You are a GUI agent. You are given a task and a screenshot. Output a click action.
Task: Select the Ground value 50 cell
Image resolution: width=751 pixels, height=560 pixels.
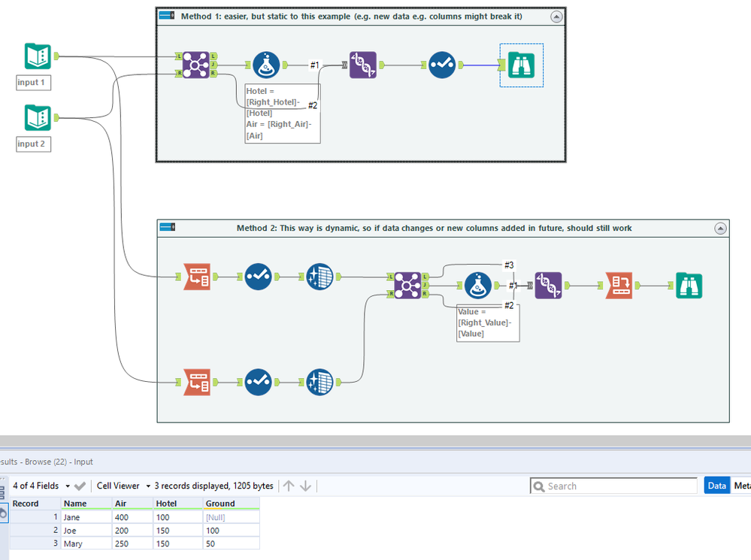tap(232, 543)
